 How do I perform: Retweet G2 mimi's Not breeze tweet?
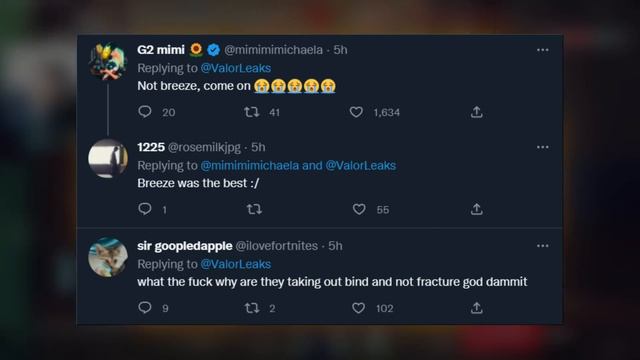click(251, 112)
